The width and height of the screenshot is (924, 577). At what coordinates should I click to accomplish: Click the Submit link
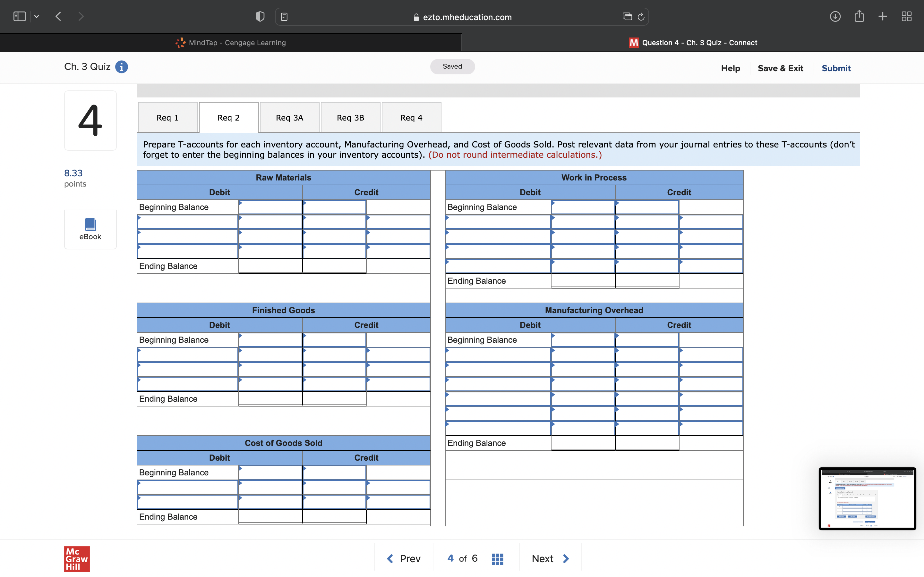pyautogui.click(x=836, y=68)
